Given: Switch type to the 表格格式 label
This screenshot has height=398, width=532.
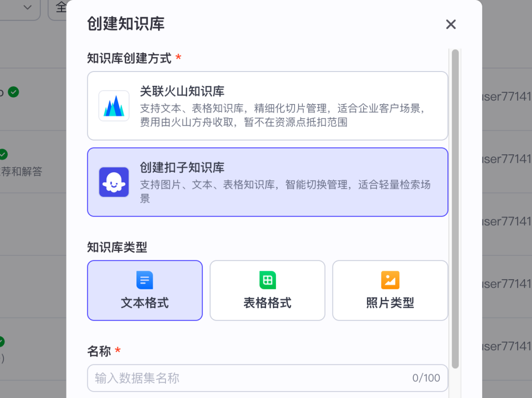Looking at the screenshot, I should click(x=267, y=303).
